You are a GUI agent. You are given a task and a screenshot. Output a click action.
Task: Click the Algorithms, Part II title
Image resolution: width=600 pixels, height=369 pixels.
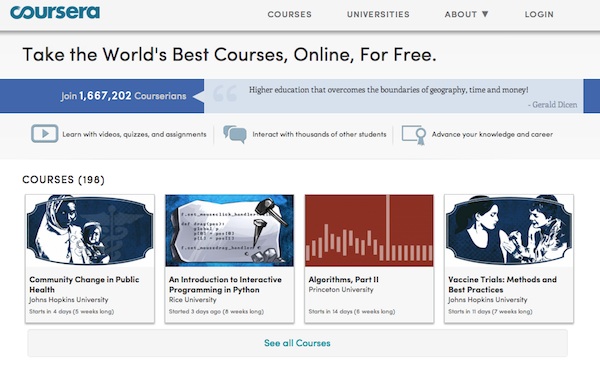point(344,279)
